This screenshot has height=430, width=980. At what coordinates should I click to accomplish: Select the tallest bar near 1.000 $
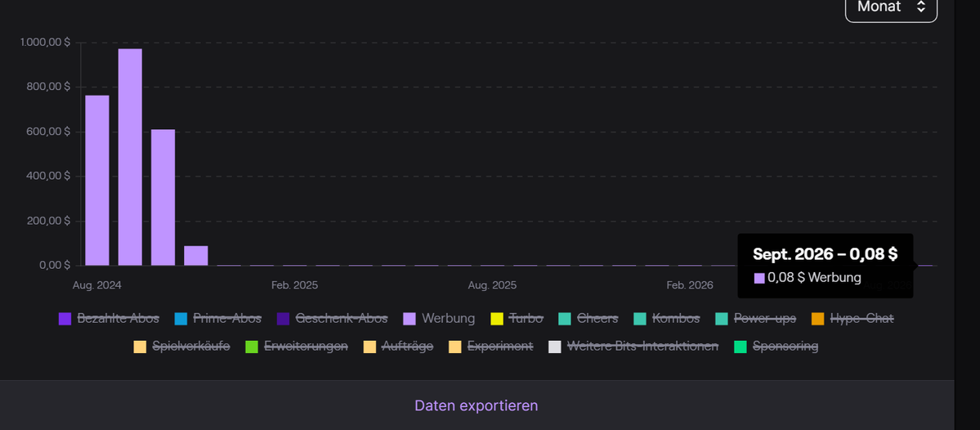click(130, 157)
